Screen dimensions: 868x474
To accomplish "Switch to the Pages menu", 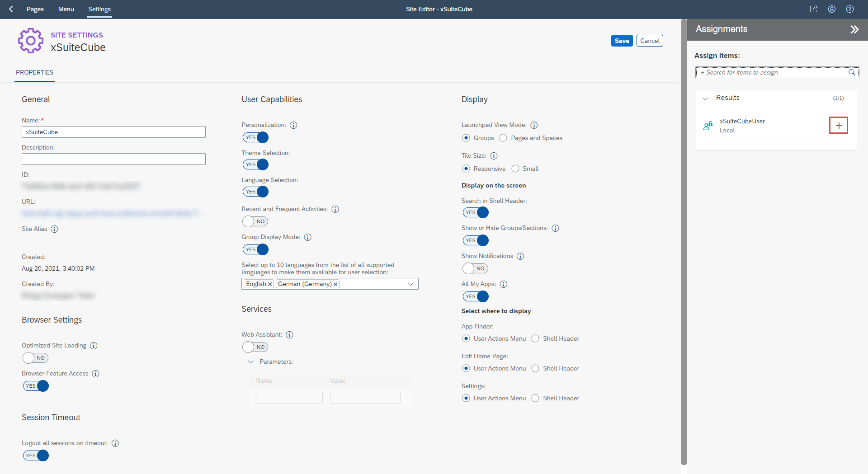I will [x=35, y=9].
